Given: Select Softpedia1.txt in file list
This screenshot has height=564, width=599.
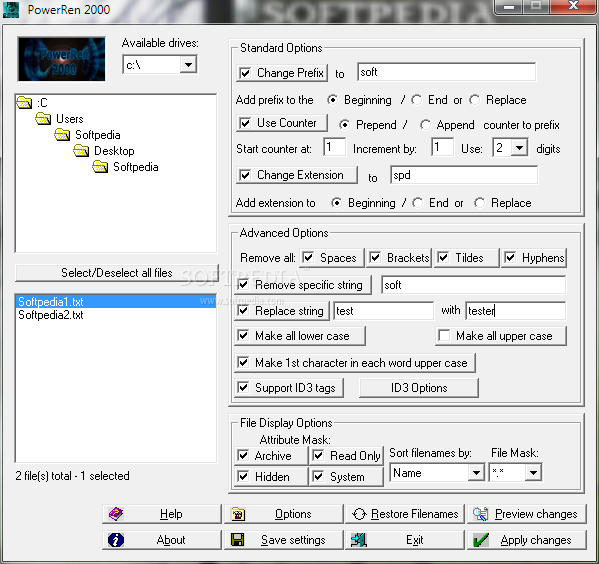Looking at the screenshot, I should pyautogui.click(x=116, y=301).
